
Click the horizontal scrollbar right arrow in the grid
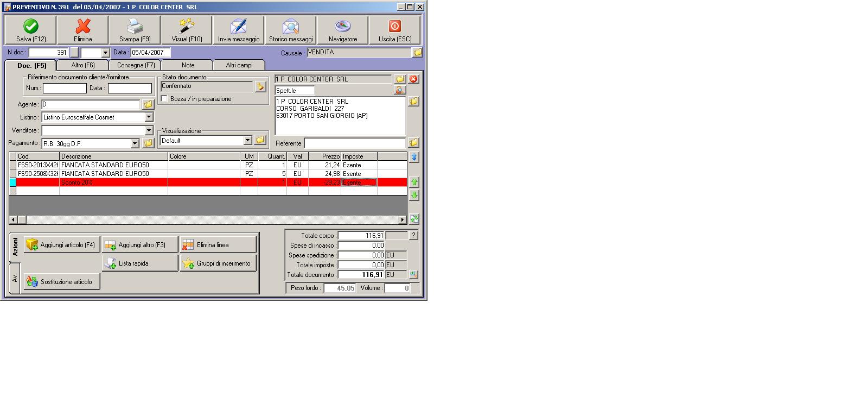403,220
